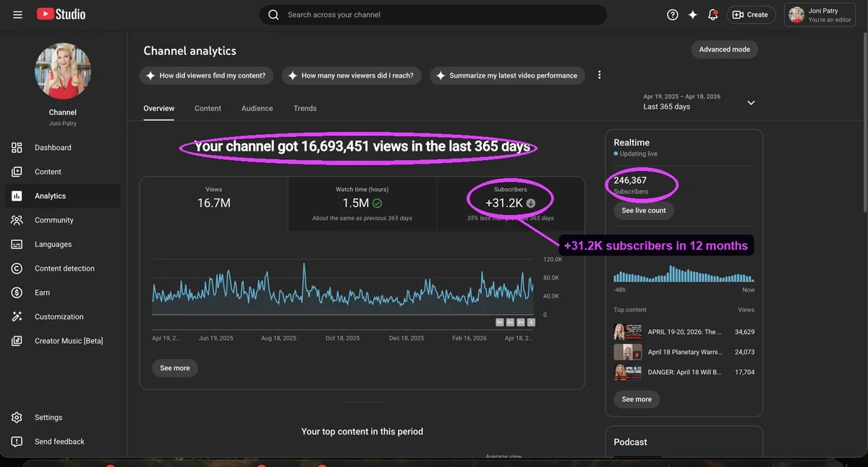Viewport: 868px width, 467px height.
Task: Click thumbnail of APRIL 19-20, 2026 video
Action: tap(628, 332)
